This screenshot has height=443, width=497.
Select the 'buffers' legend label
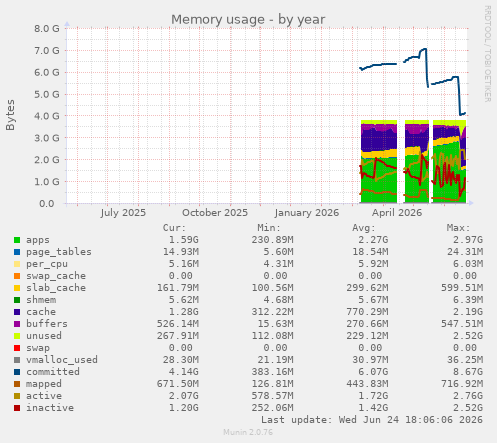(47, 324)
